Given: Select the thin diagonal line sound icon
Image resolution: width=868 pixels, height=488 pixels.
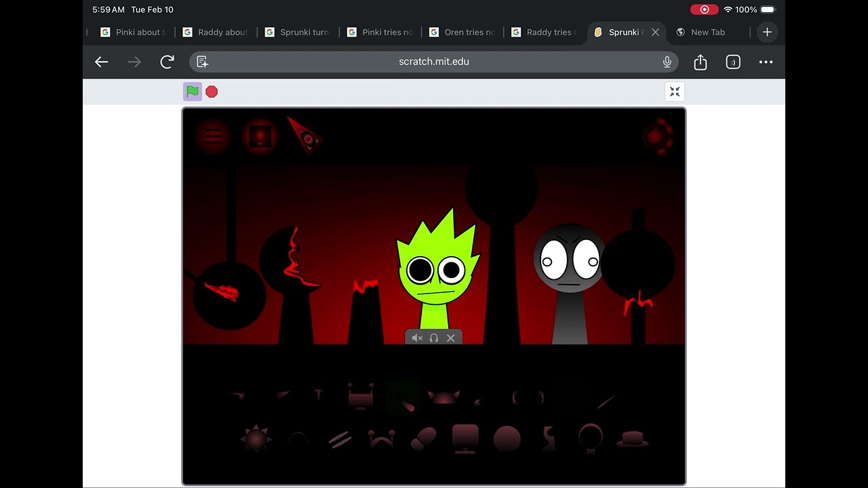Looking at the screenshot, I should [607, 401].
